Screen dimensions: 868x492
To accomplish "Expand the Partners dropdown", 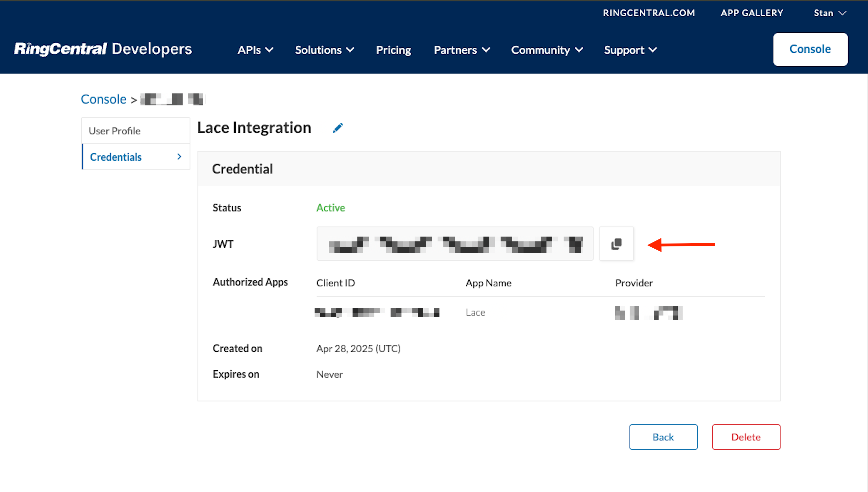I will click(462, 50).
